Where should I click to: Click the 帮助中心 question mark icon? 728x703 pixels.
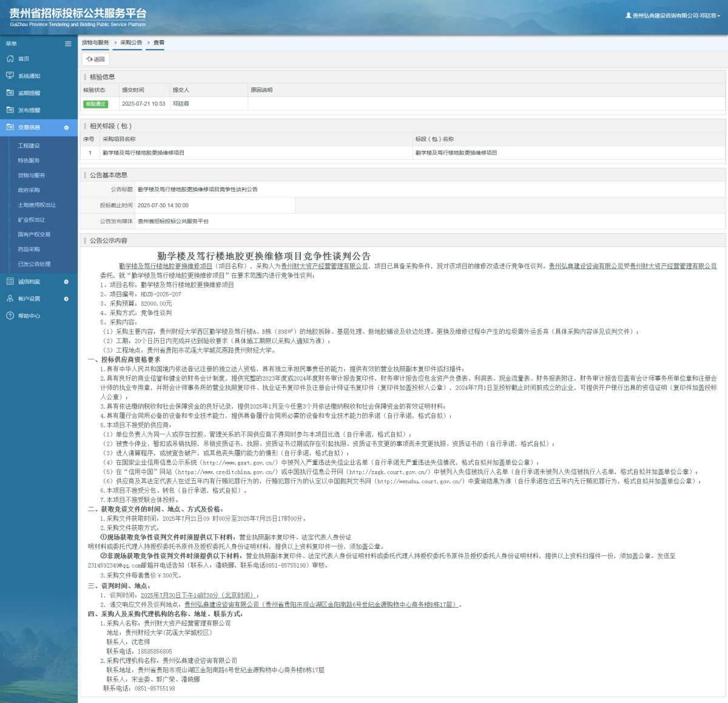click(10, 316)
